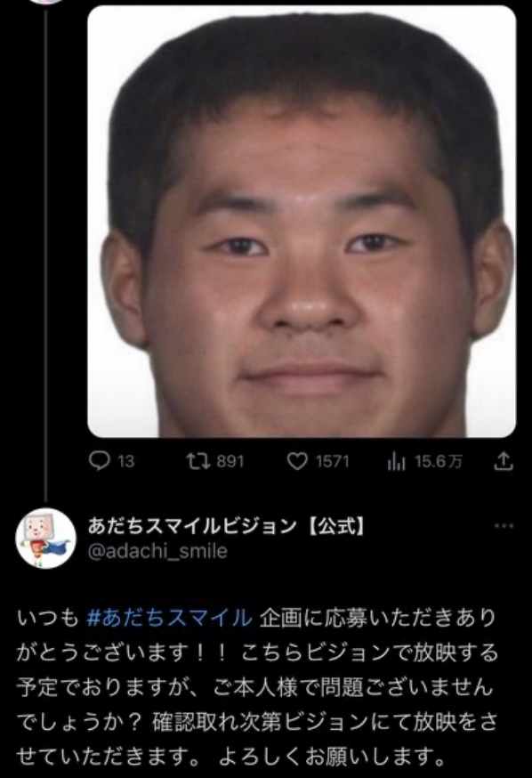This screenshot has width=532, height=778.
Task: Tap the reply's first line beside the hashtag
Action: click(378, 618)
